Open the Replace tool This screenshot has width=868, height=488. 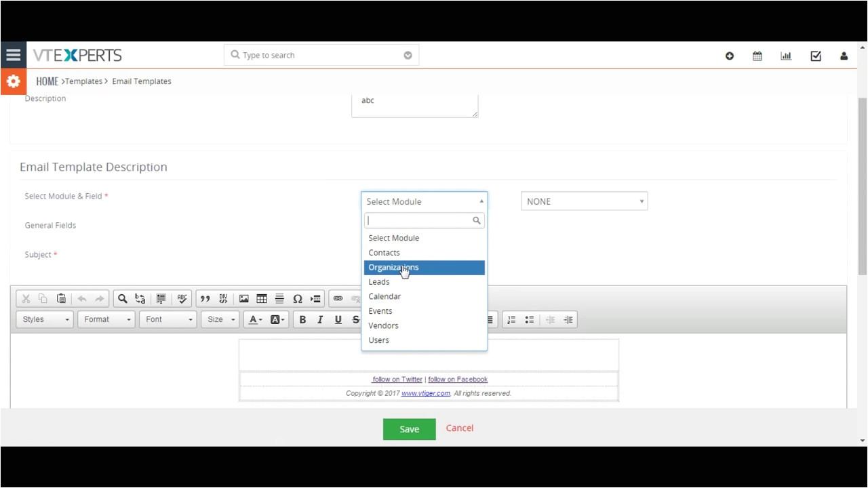tap(140, 299)
